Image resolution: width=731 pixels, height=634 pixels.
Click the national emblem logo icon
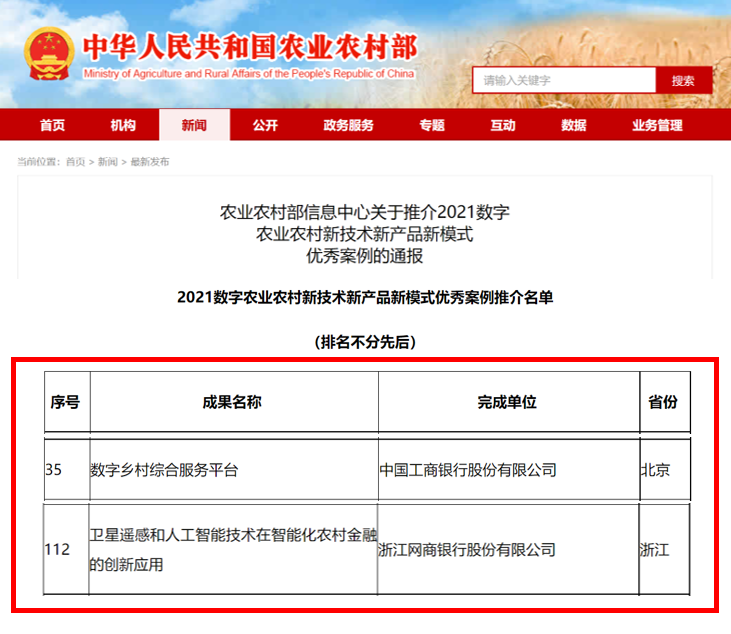click(x=49, y=54)
